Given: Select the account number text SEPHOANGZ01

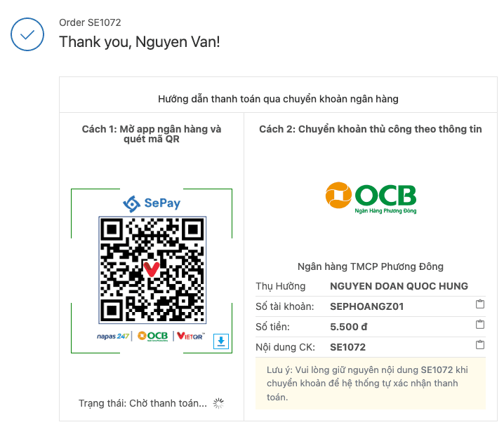Looking at the screenshot, I should 366,306.
